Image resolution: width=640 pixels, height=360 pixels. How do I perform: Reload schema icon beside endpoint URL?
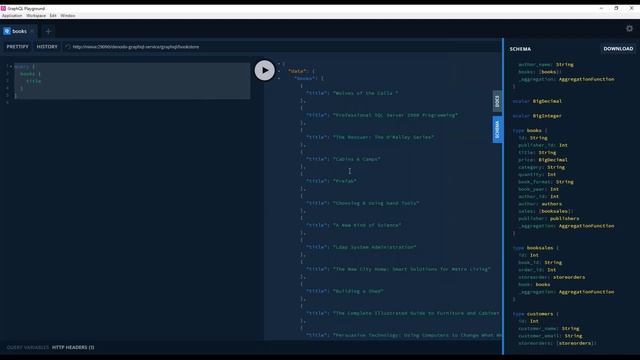(x=68, y=47)
